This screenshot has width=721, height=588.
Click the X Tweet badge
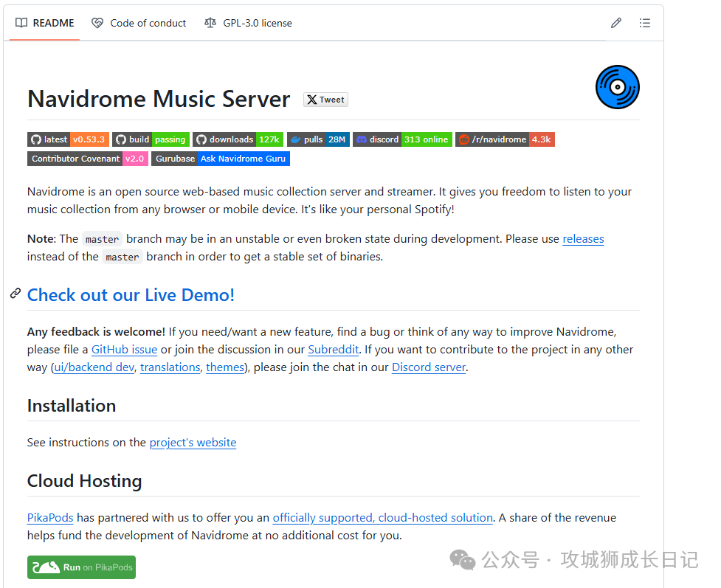pyautogui.click(x=325, y=100)
